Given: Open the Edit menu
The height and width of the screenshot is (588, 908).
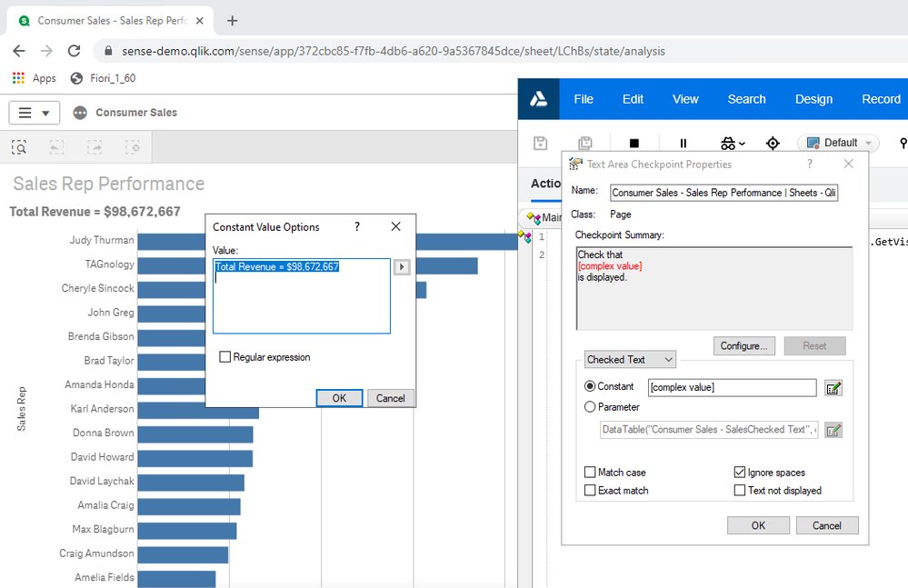Looking at the screenshot, I should pyautogui.click(x=633, y=99).
